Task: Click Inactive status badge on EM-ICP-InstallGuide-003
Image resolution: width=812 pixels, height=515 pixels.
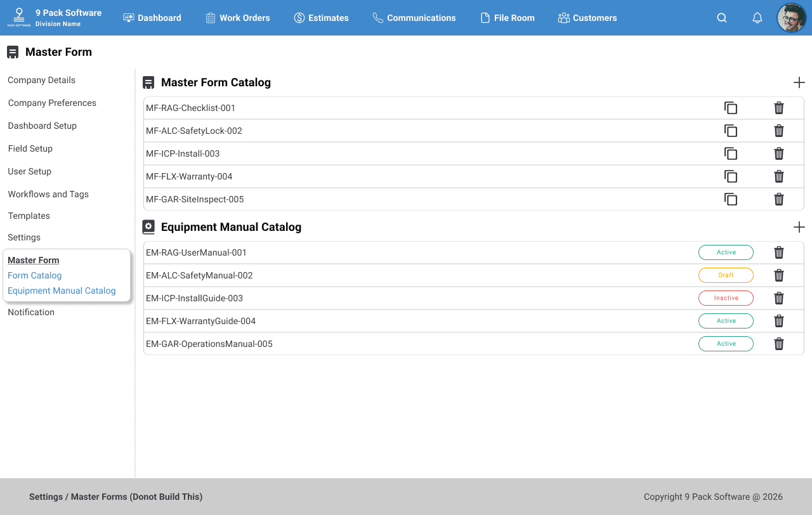Action: click(x=726, y=298)
